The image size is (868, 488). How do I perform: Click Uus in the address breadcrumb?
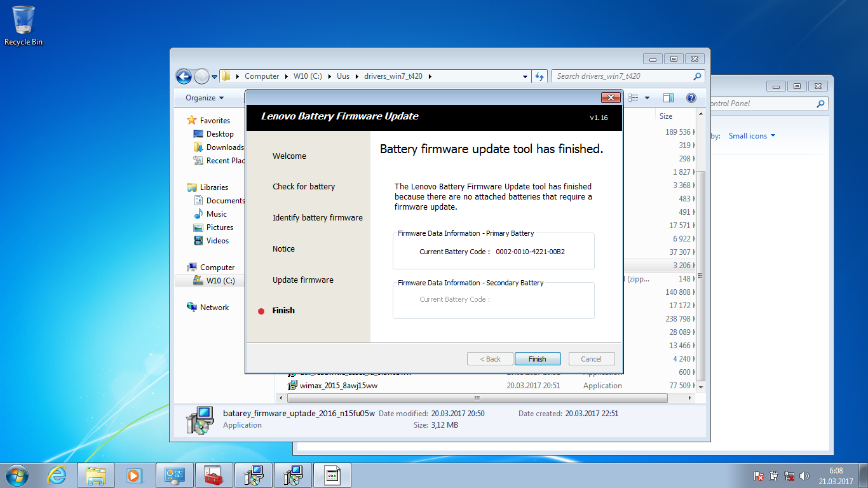(343, 76)
